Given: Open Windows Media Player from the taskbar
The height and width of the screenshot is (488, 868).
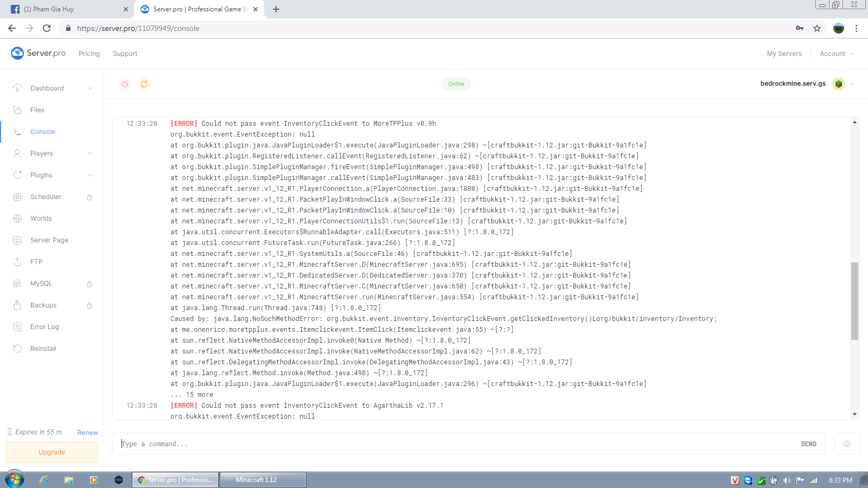Looking at the screenshot, I should [94, 480].
